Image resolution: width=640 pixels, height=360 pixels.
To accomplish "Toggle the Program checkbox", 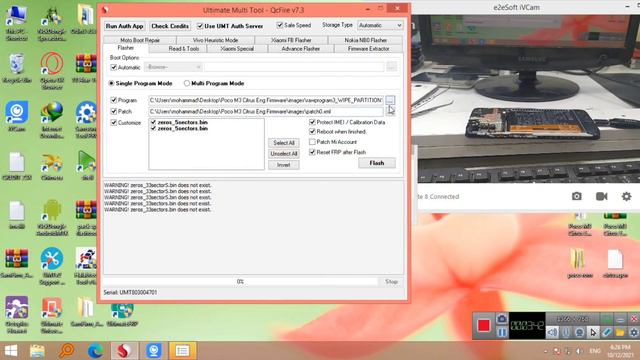I will coord(114,100).
